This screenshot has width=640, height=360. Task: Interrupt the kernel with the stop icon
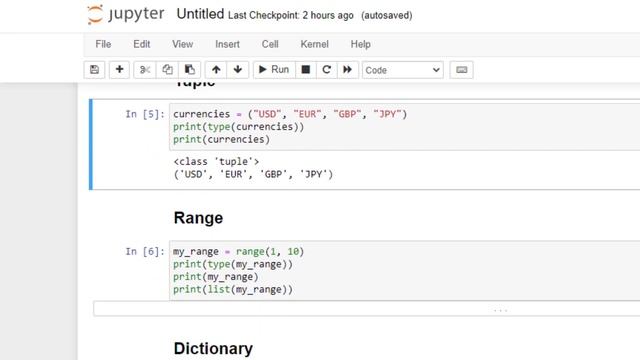[x=305, y=70]
